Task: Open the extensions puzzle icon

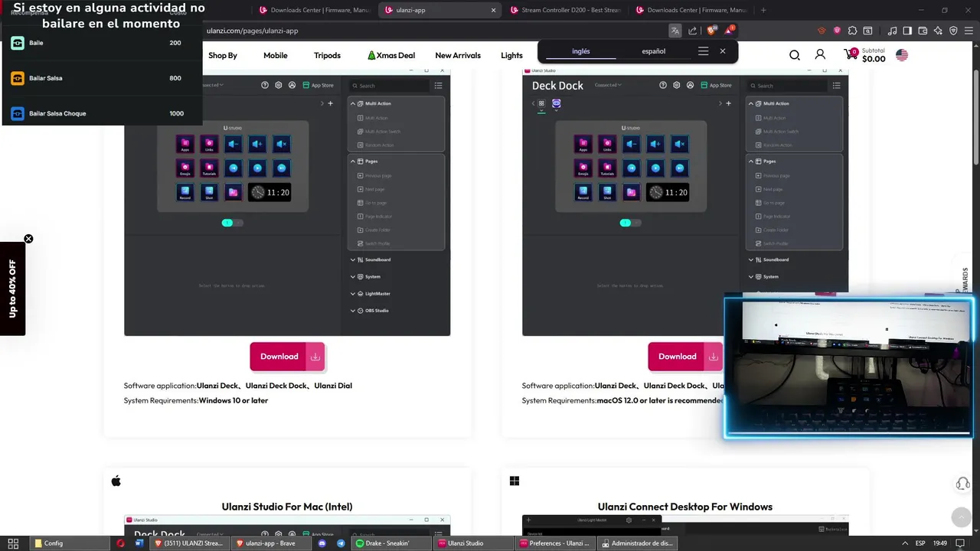Action: pyautogui.click(x=851, y=31)
